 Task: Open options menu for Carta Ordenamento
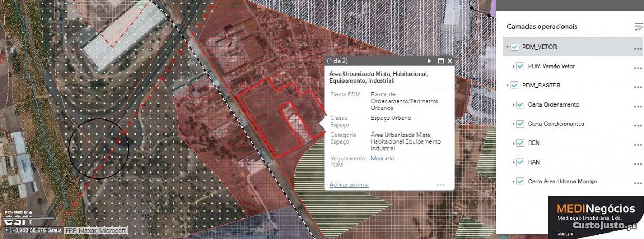(638, 105)
